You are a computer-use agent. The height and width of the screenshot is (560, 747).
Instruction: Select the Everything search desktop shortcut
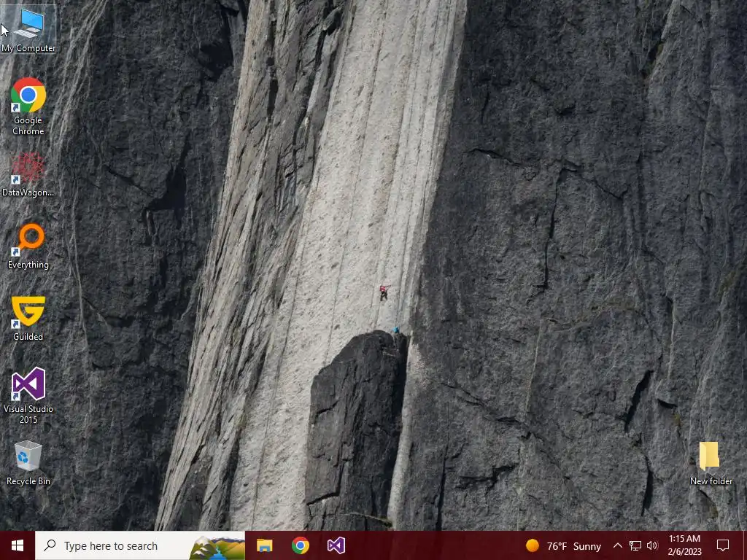pos(28,246)
